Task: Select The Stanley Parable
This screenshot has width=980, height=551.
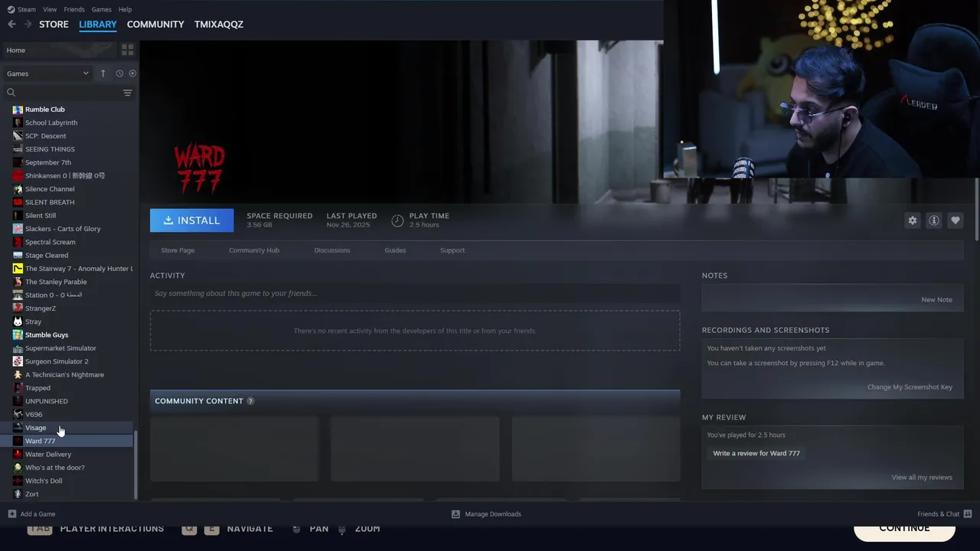Action: click(x=56, y=282)
